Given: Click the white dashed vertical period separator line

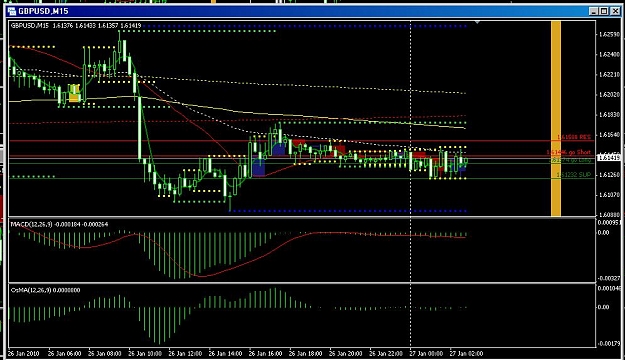Looking at the screenshot, I should 411,183.
